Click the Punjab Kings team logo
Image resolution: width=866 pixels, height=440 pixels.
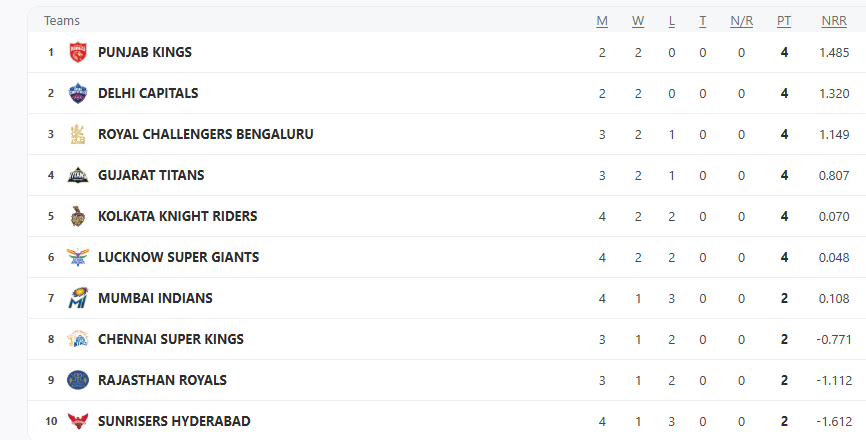coord(78,52)
